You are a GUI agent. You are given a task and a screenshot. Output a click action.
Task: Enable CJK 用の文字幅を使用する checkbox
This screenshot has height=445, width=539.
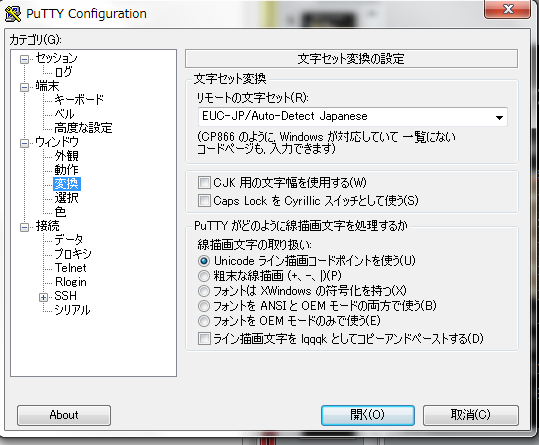tap(204, 182)
